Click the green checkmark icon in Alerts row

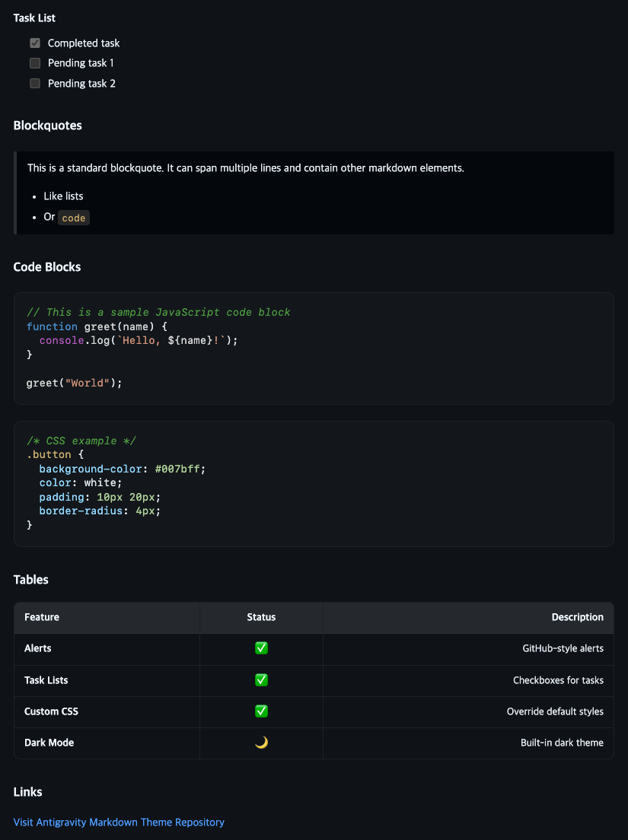coord(261,648)
